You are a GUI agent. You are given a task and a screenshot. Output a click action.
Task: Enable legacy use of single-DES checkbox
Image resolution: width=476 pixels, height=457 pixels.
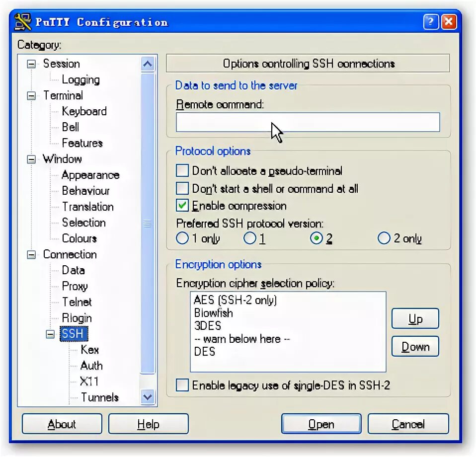[x=182, y=385]
